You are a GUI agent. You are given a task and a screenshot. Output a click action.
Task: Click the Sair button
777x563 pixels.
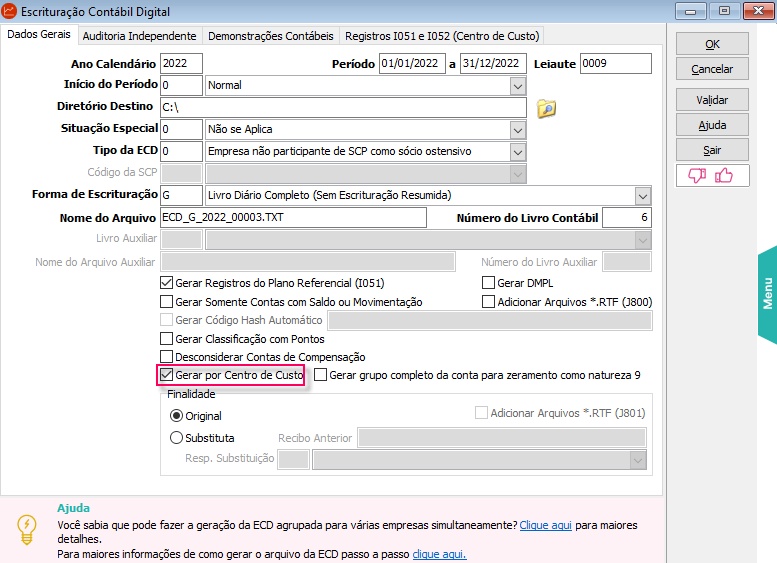click(712, 150)
